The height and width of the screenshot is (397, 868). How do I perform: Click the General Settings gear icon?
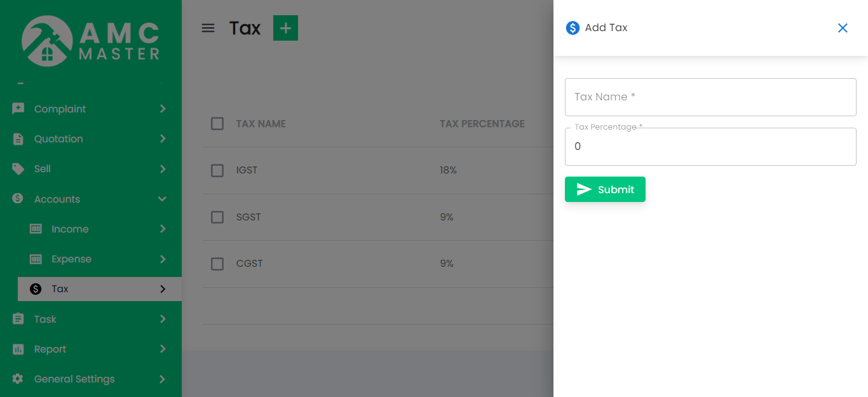18,379
